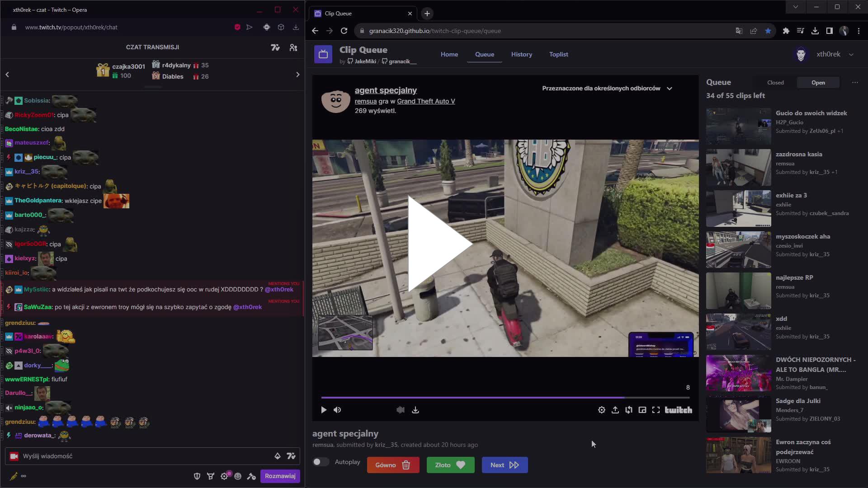Open the 'Przeznaczone dla określonych odbiorców' chevron
868x488 pixels.
(670, 89)
